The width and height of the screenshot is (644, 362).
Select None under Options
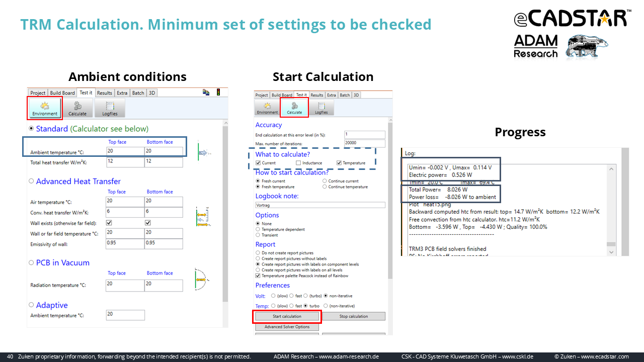click(x=258, y=224)
